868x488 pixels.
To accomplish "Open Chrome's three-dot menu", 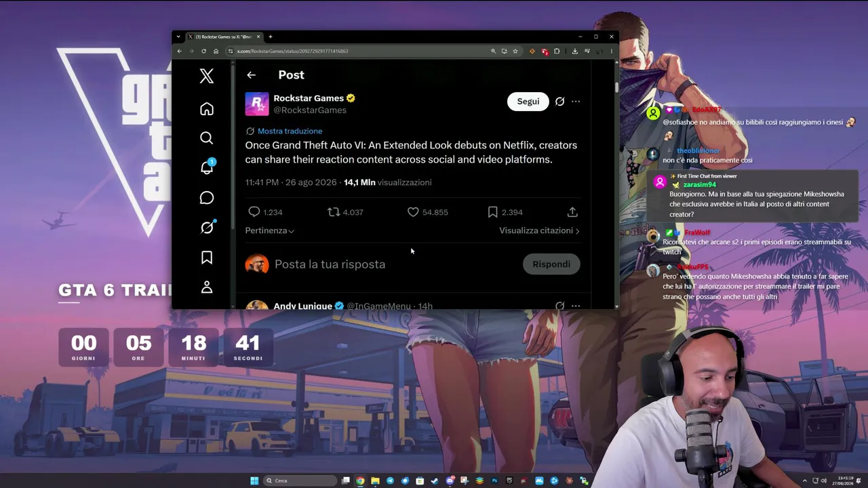I will coord(611,51).
